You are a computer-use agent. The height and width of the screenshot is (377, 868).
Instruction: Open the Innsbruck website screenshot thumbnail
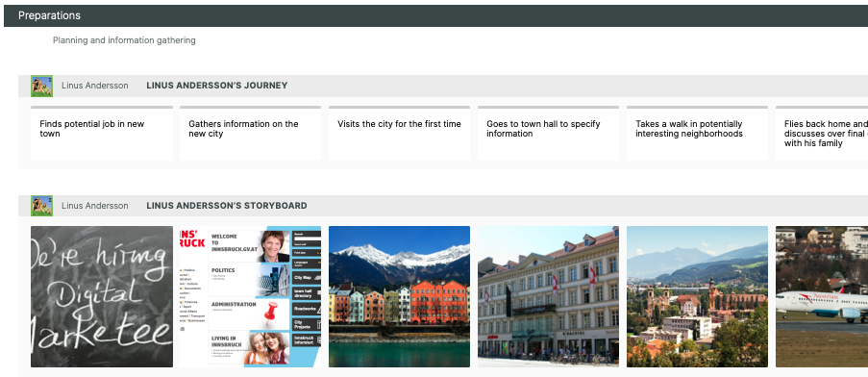(250, 297)
